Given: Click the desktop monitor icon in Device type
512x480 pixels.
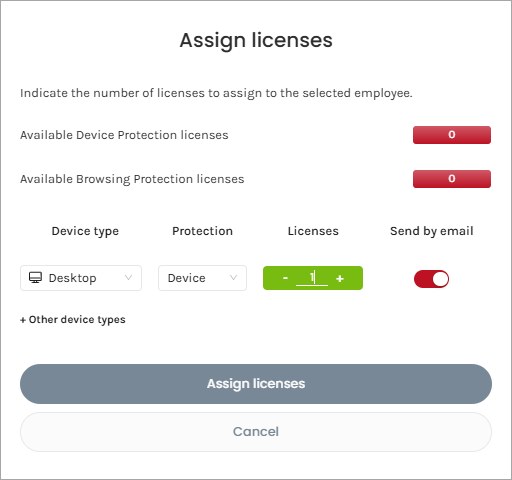Looking at the screenshot, I should pos(35,278).
